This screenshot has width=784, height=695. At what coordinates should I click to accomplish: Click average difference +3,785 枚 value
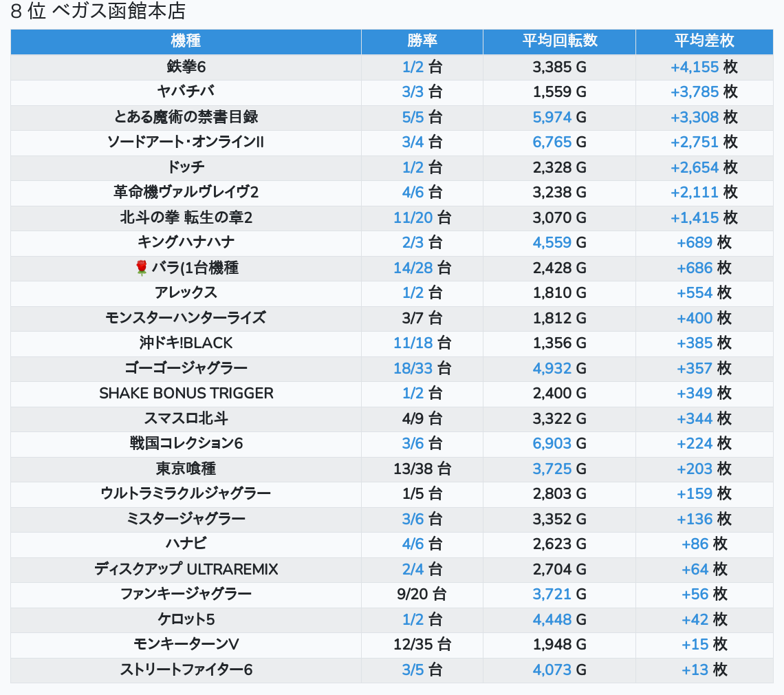[704, 92]
